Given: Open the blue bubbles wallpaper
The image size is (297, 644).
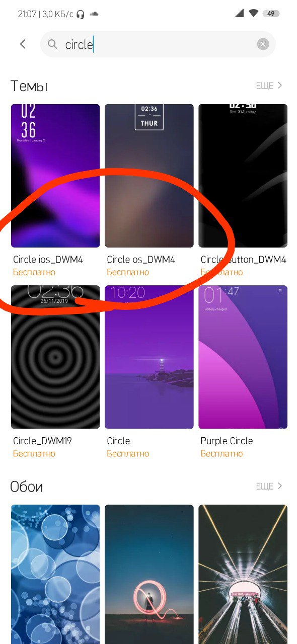Looking at the screenshot, I should point(55,574).
